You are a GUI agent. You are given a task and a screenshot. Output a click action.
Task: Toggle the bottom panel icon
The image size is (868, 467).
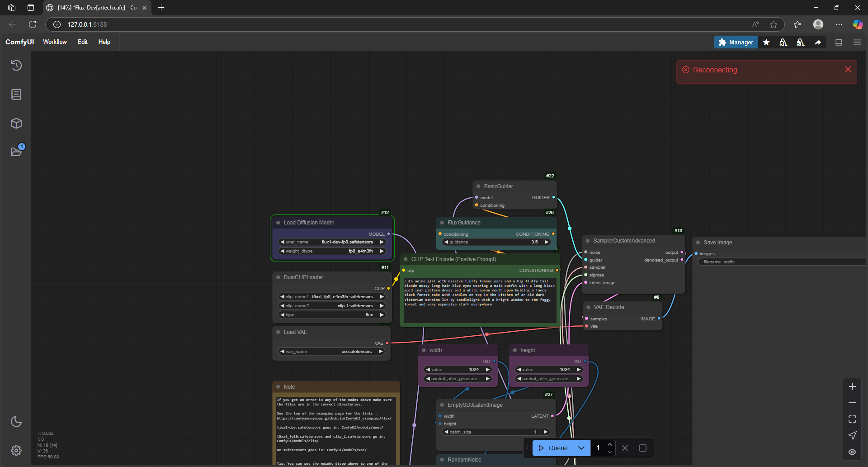(x=839, y=42)
